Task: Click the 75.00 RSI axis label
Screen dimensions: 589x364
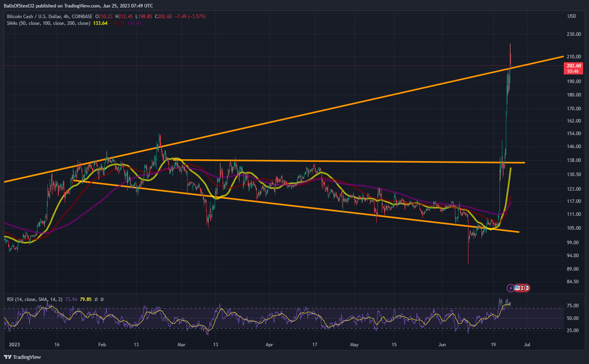Action: pyautogui.click(x=573, y=306)
